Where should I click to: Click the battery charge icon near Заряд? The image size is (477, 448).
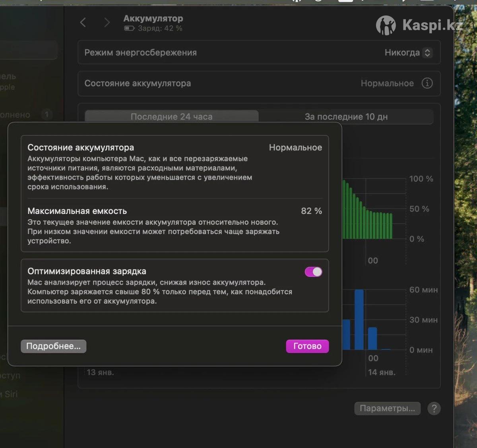(x=129, y=29)
